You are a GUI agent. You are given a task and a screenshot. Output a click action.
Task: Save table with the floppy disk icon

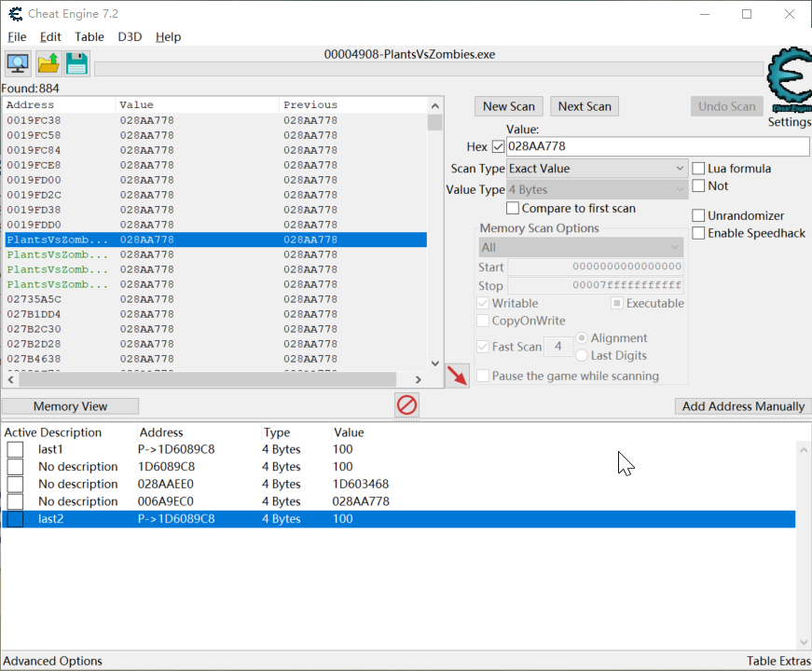coord(77,64)
